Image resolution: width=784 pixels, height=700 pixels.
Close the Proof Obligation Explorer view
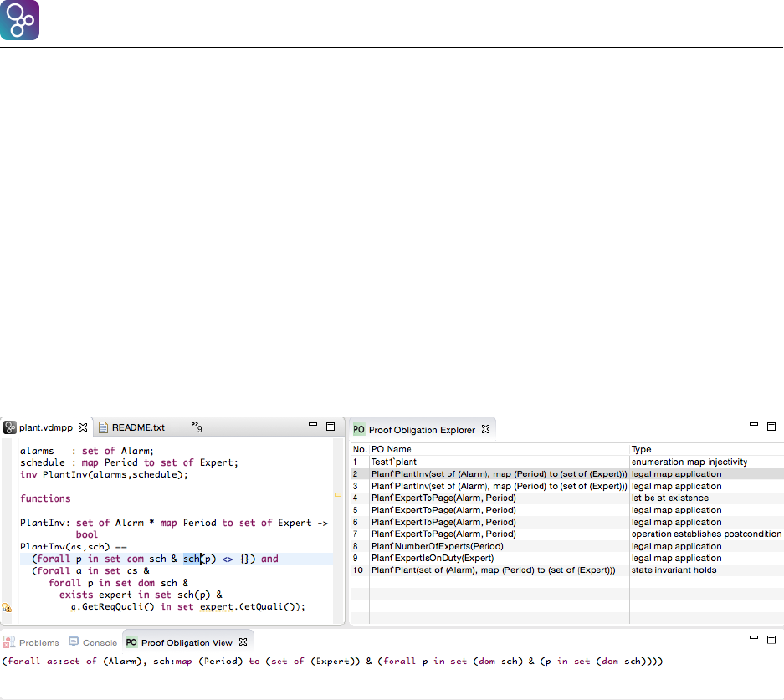(485, 430)
